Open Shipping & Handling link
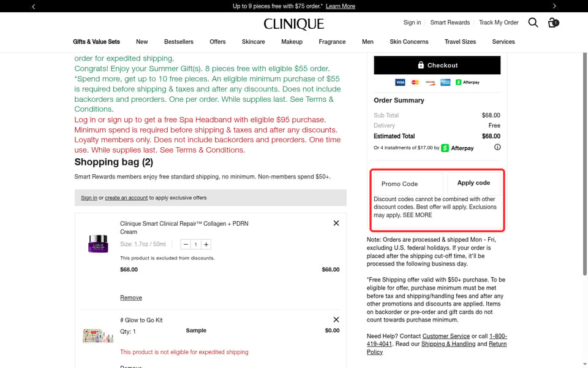Image resolution: width=588 pixels, height=368 pixels. click(448, 344)
